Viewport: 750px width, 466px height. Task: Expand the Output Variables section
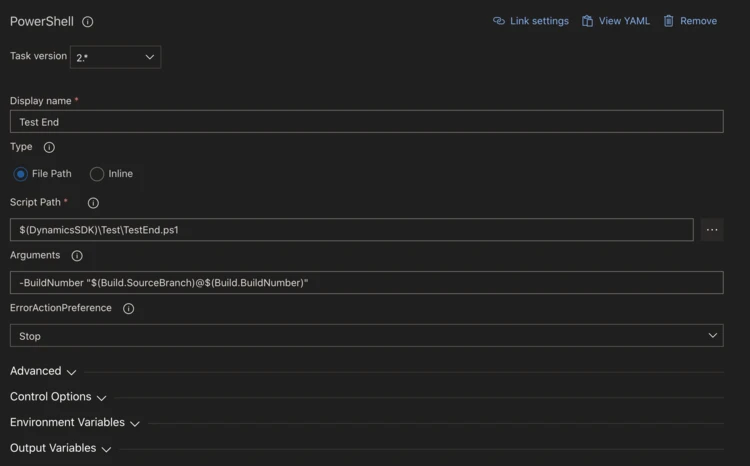coord(60,449)
